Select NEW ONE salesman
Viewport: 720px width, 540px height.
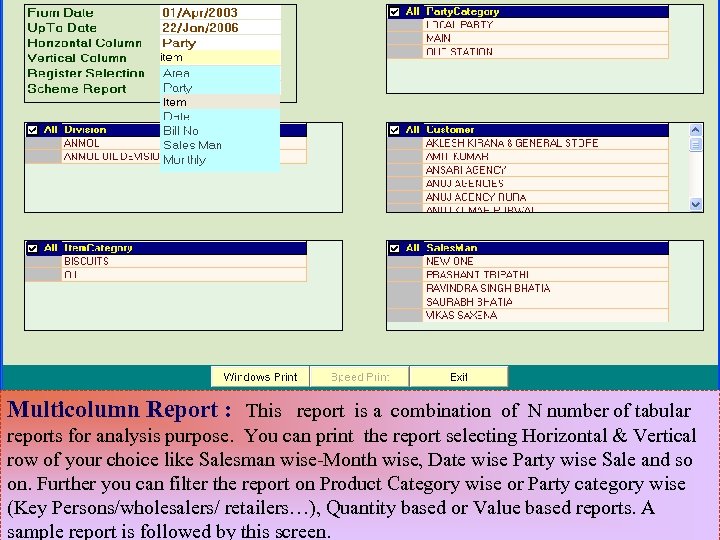(x=545, y=261)
